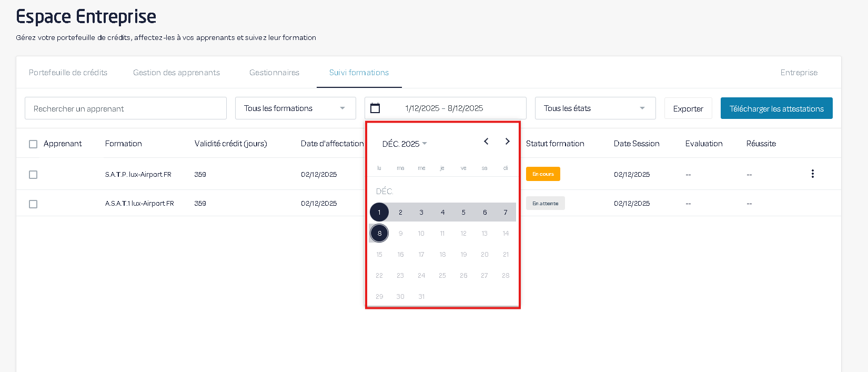Screen dimensions: 868x372
Task: Expand the DÉC. 2025 month selector
Action: [405, 144]
